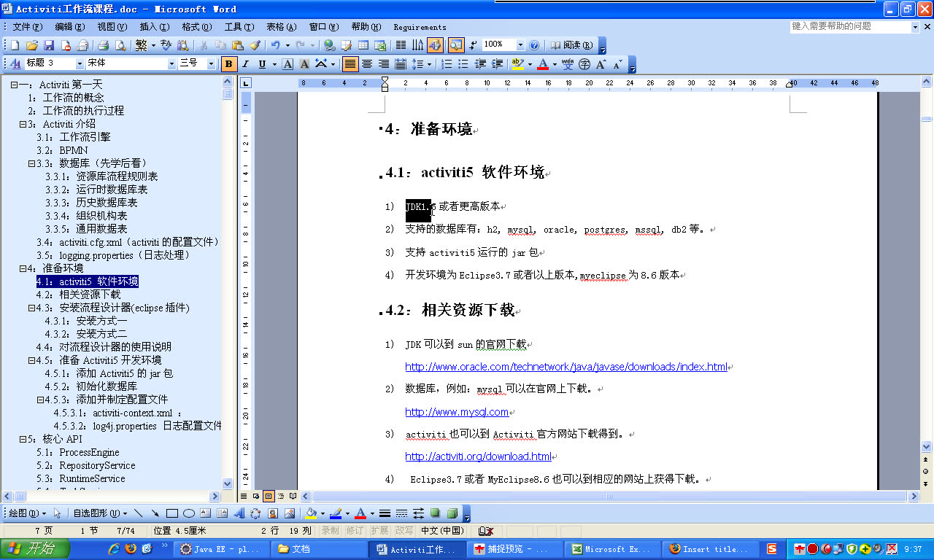This screenshot has width=934, height=560.
Task: Click the Align Center icon
Action: point(367,64)
